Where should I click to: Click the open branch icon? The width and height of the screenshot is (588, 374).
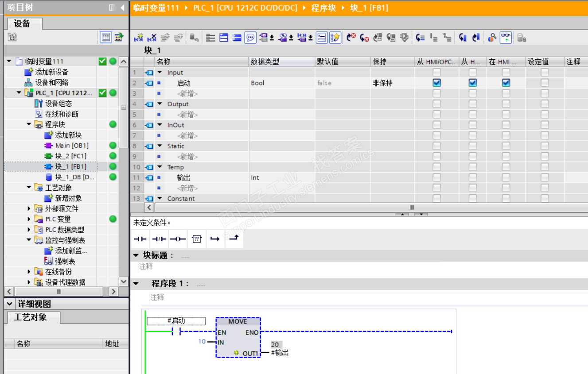tap(215, 239)
